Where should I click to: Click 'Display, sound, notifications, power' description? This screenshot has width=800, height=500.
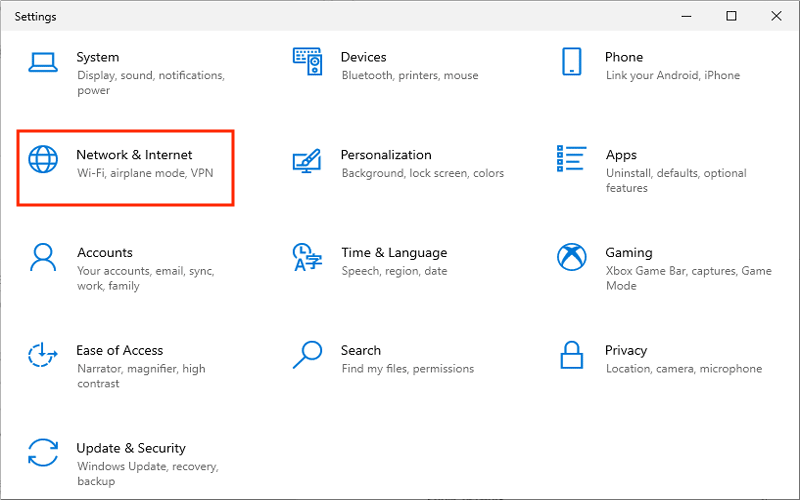point(151,83)
